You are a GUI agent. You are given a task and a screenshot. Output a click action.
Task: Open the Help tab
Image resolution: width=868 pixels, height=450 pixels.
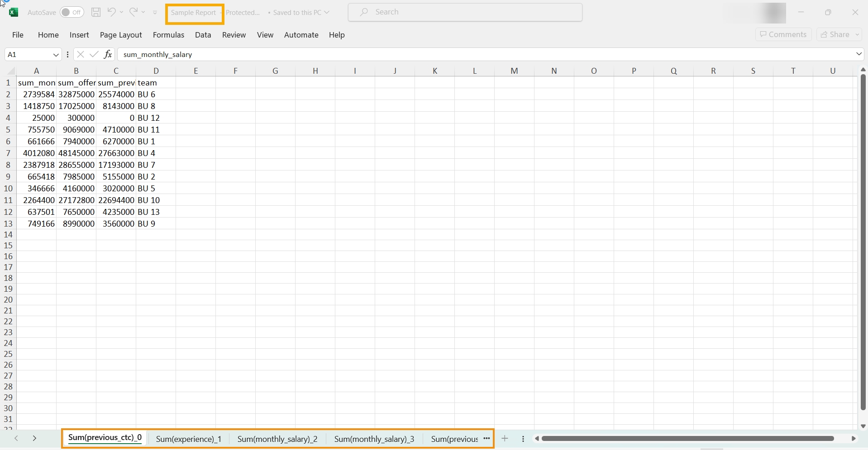[337, 35]
